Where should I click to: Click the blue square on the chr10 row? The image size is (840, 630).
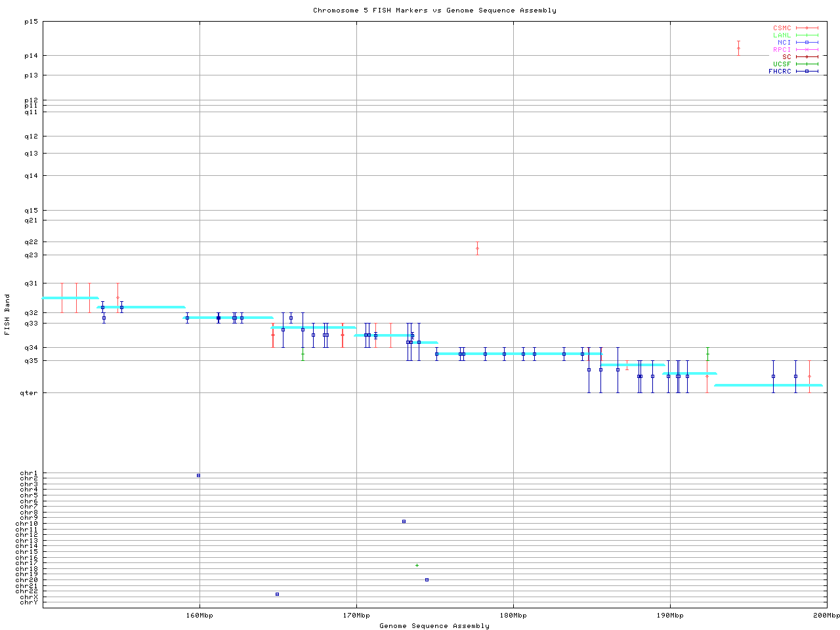(404, 521)
